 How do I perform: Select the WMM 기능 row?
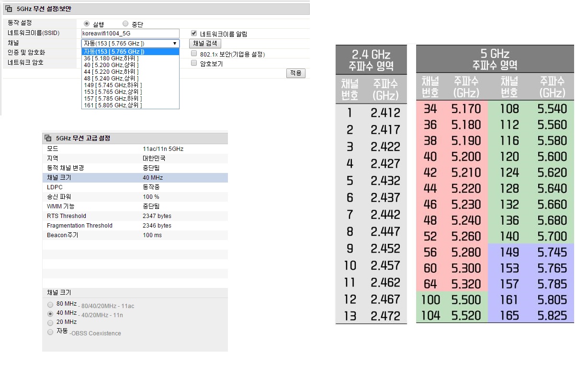click(x=135, y=206)
